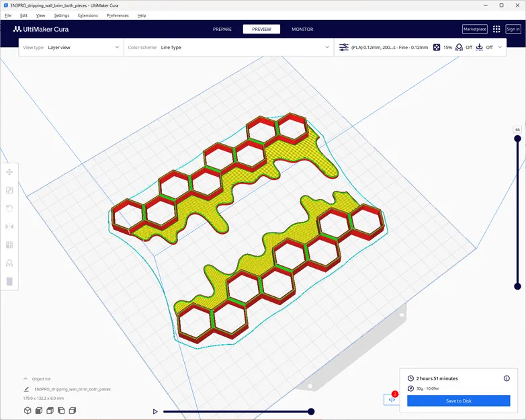Viewport: 526px width, 420px height.
Task: Expand the print settings panel chevron
Action: [500, 47]
